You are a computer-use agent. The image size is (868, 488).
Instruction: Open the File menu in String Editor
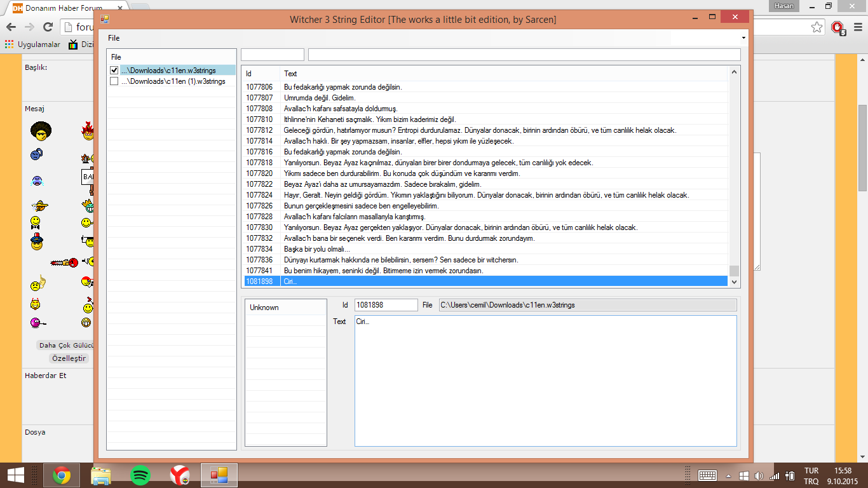tap(113, 38)
